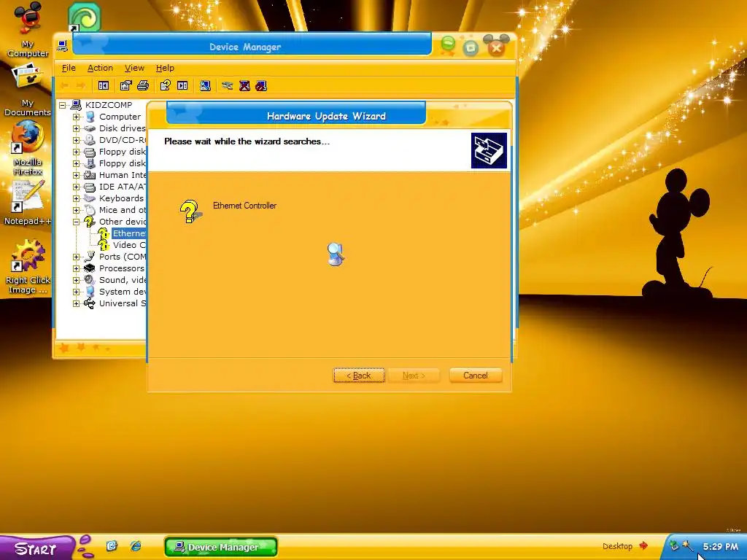Viewport: 747px width, 560px height.
Task: Select the Universal Serial Bus item
Action: (123, 303)
